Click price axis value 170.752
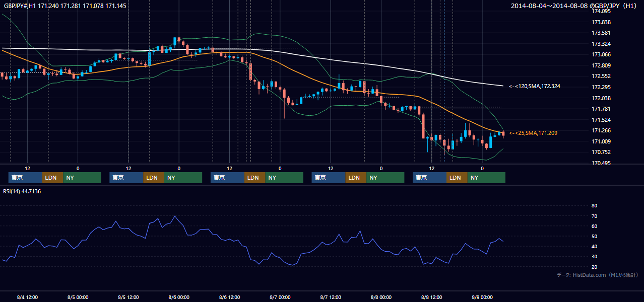The image size is (644, 302). pos(601,152)
